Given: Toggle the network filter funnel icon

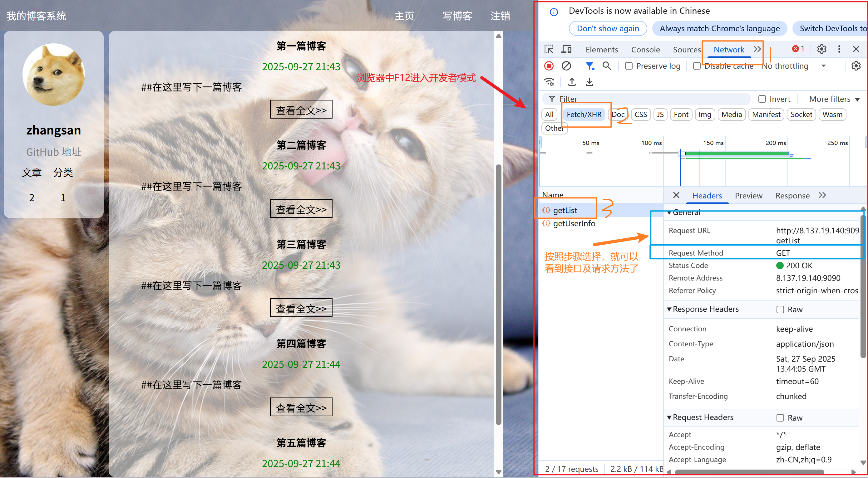Looking at the screenshot, I should (x=590, y=66).
